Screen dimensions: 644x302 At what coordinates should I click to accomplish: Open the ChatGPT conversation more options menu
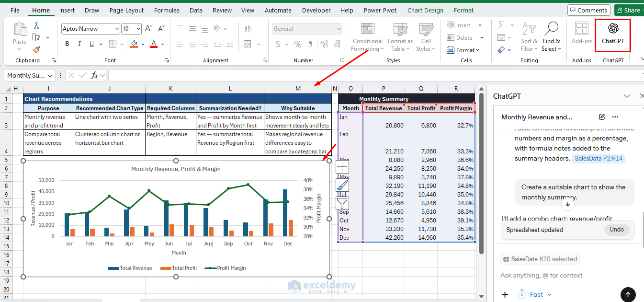[x=615, y=117]
